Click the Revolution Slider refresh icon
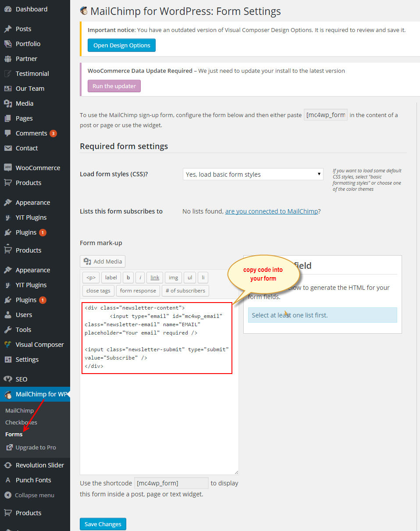Viewport: 420px width, 531px height. point(8,465)
